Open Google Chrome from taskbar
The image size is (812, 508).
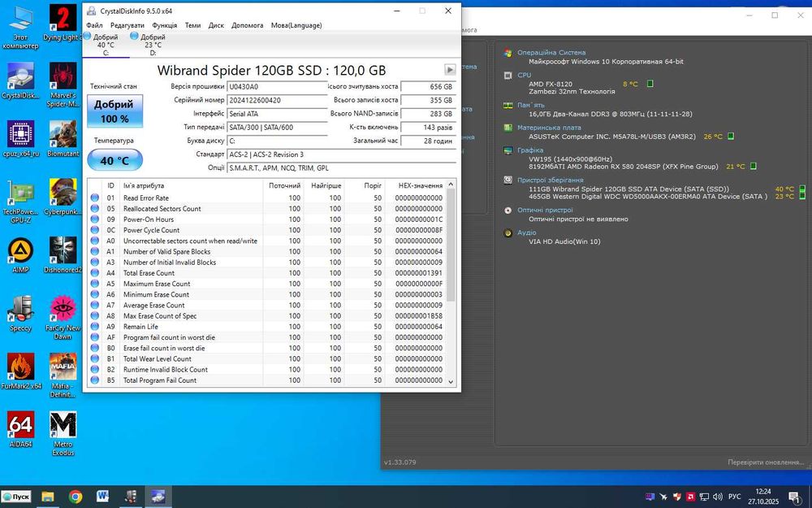click(75, 497)
